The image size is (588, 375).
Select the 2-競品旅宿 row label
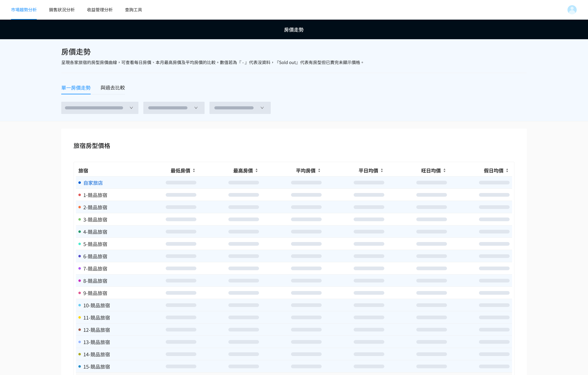point(95,207)
